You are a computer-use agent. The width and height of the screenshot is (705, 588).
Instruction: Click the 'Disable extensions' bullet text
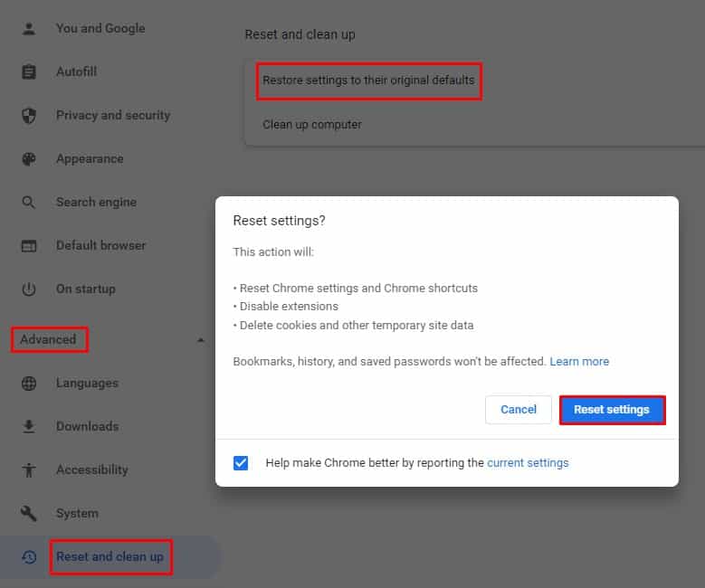289,307
